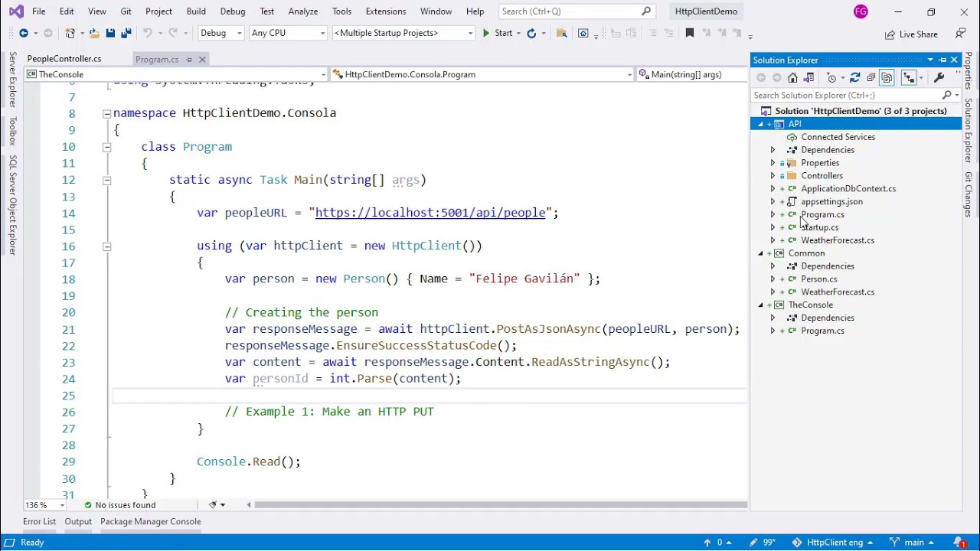Open the Send Feedback icon
Screen dimensions: 980x551
click(x=961, y=34)
